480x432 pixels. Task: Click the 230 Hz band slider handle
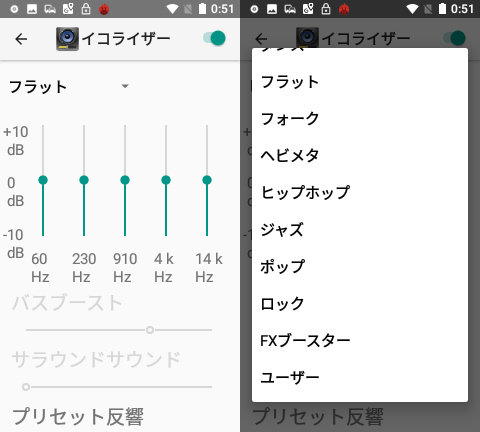(x=84, y=180)
